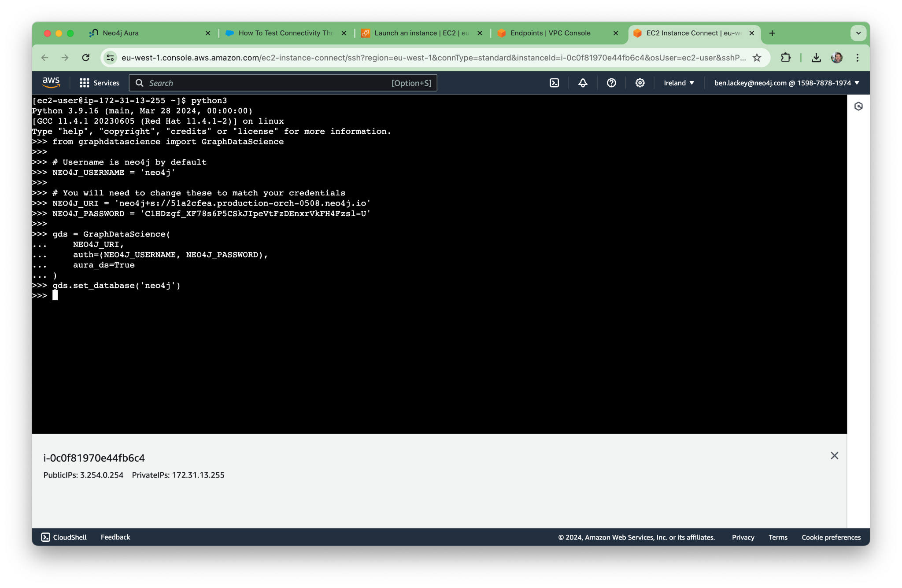Open a new browser tab
The width and height of the screenshot is (902, 588).
point(772,33)
